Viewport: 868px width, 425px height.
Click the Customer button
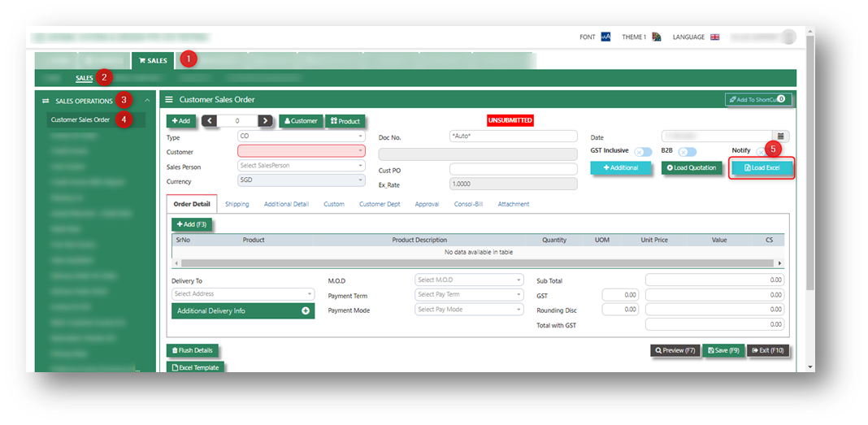pyautogui.click(x=302, y=120)
